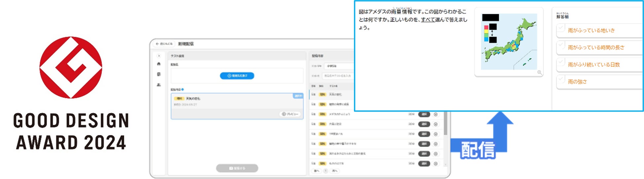Select page 1 in the pagination
644x179 pixels.
pyautogui.click(x=326, y=171)
